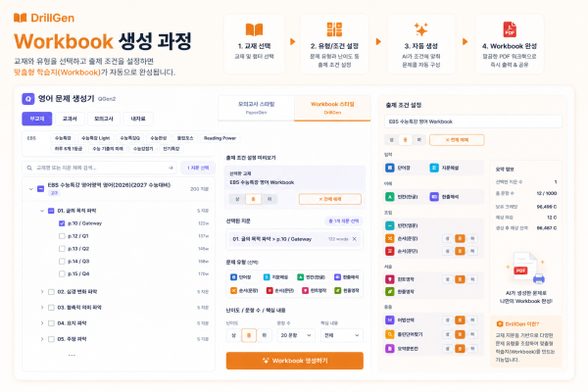
Task: Expand the unit 04 chapter chevron
Action: [x=42, y=323]
